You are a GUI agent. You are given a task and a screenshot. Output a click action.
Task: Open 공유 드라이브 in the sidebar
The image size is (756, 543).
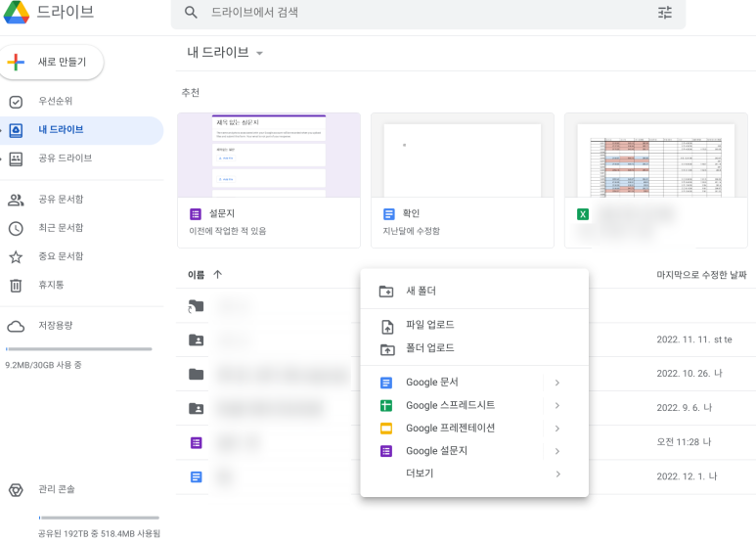tap(66, 158)
